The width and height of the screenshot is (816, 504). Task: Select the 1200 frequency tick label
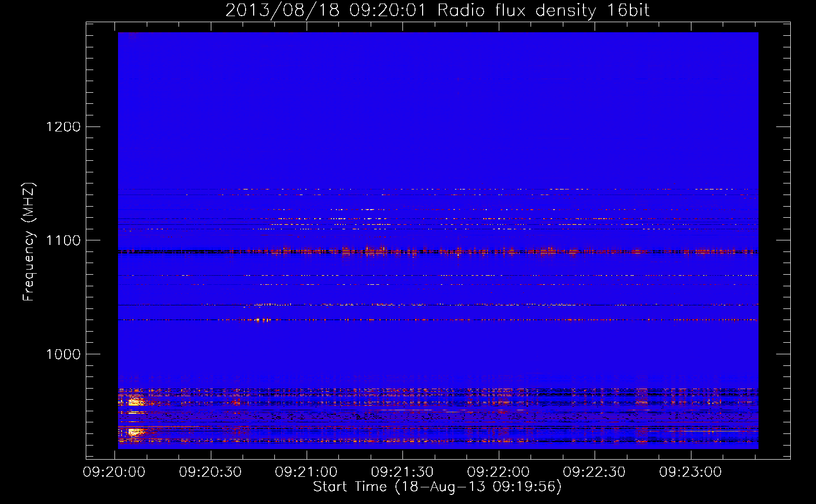63,127
